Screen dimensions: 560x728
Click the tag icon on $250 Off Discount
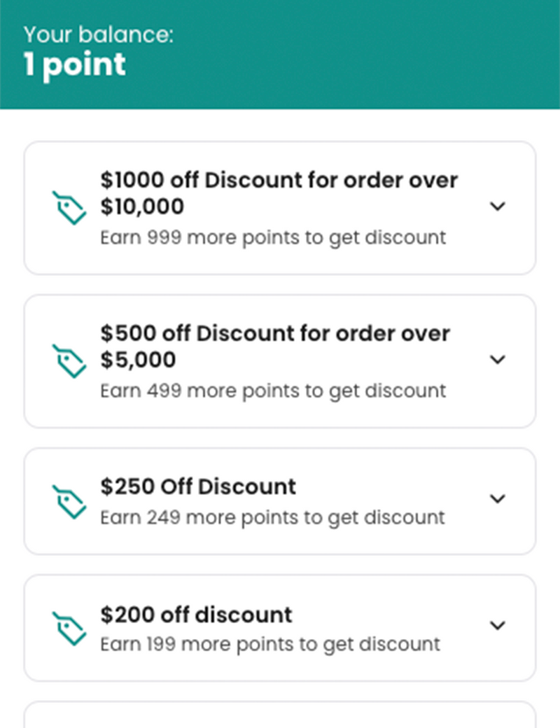coord(69,501)
